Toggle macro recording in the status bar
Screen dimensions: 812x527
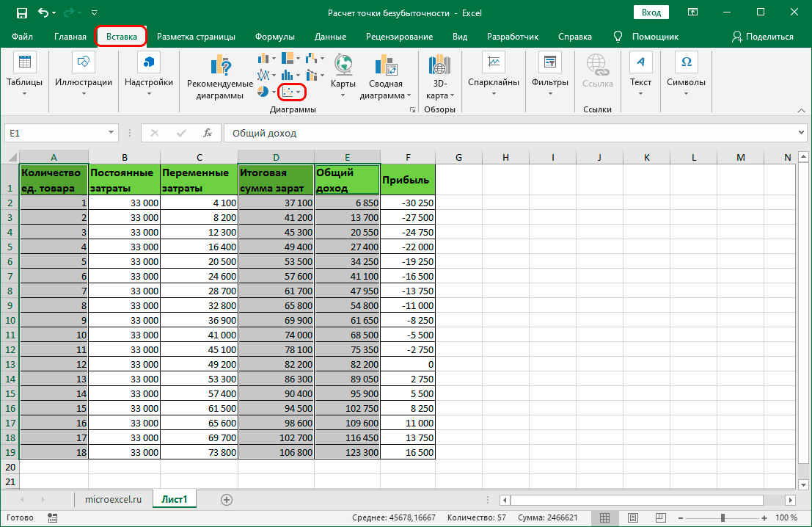click(x=51, y=517)
